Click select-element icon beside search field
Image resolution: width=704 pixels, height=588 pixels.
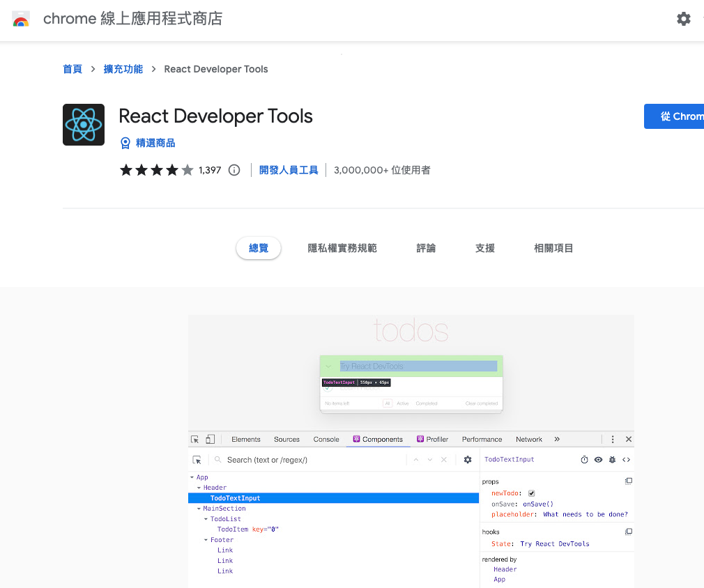(197, 460)
